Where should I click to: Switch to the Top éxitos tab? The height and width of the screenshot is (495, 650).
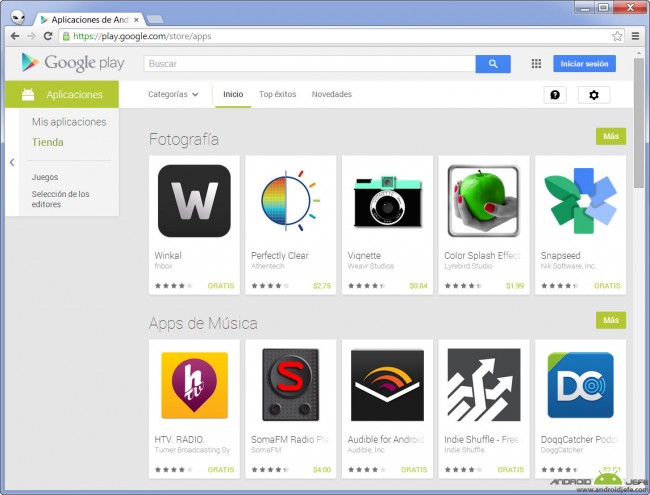tap(277, 95)
